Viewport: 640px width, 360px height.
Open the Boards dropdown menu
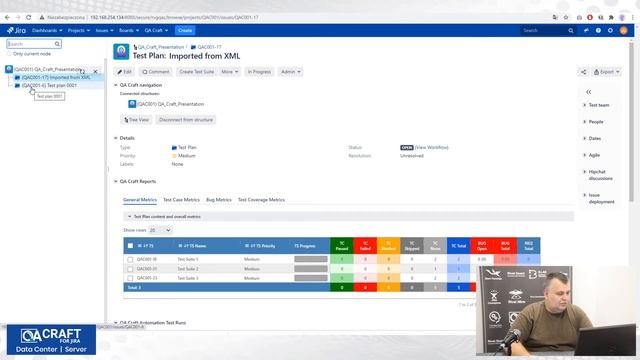coord(129,31)
